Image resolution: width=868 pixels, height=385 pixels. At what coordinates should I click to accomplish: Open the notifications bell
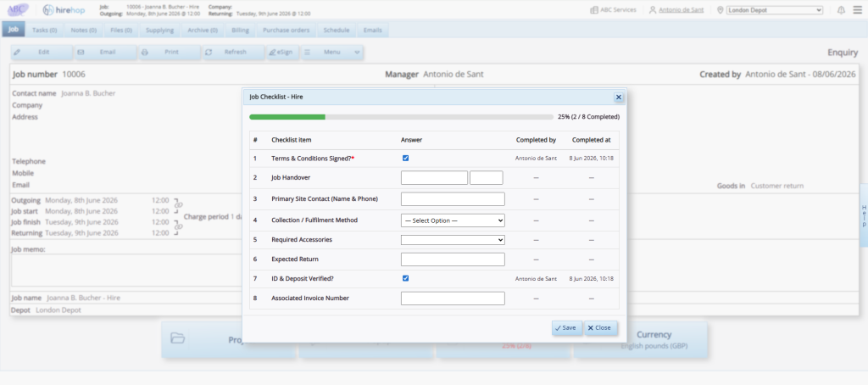[x=842, y=10]
